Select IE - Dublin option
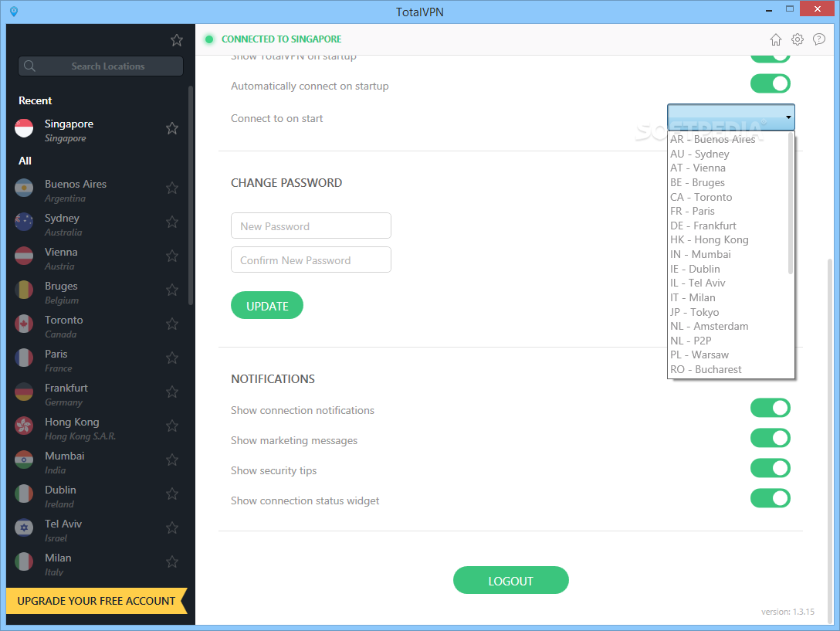Viewport: 840px width, 631px height. tap(728, 269)
